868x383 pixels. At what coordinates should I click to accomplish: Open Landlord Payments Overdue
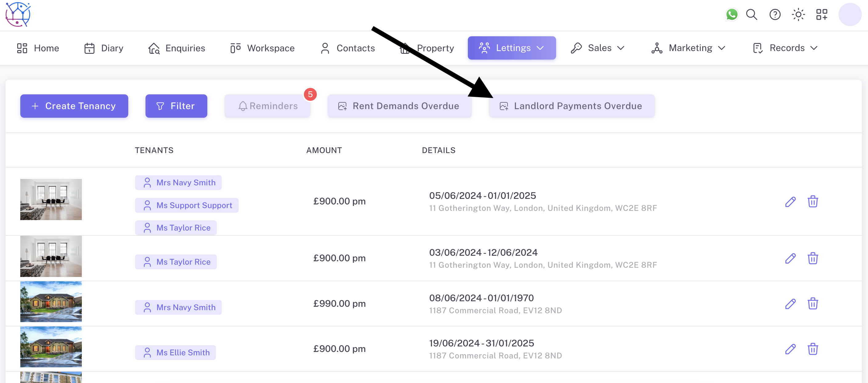(x=571, y=106)
